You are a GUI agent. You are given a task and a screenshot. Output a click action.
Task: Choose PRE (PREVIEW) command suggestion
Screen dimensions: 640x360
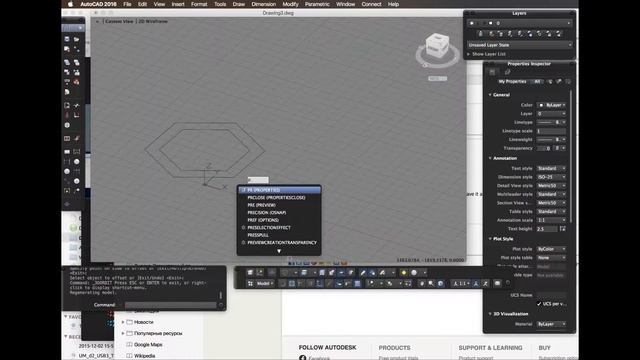[x=279, y=205]
